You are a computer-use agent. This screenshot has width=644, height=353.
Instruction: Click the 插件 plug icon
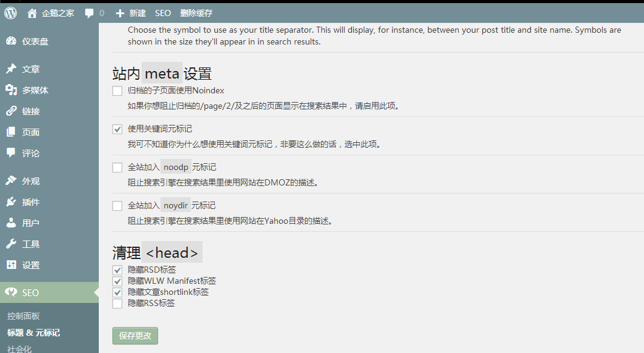coord(11,202)
